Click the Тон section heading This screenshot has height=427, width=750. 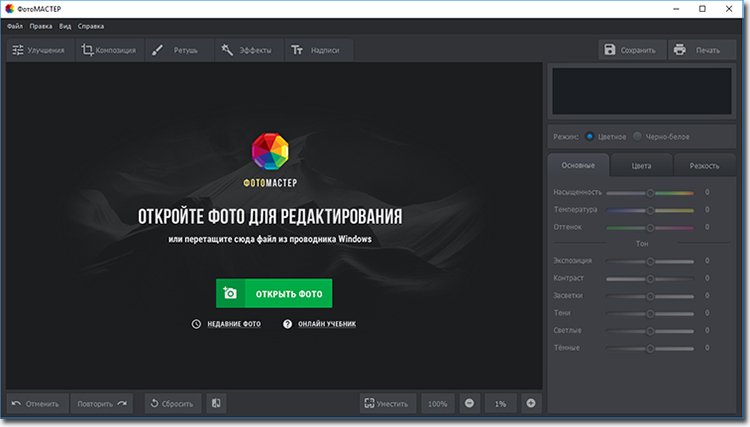pos(642,244)
